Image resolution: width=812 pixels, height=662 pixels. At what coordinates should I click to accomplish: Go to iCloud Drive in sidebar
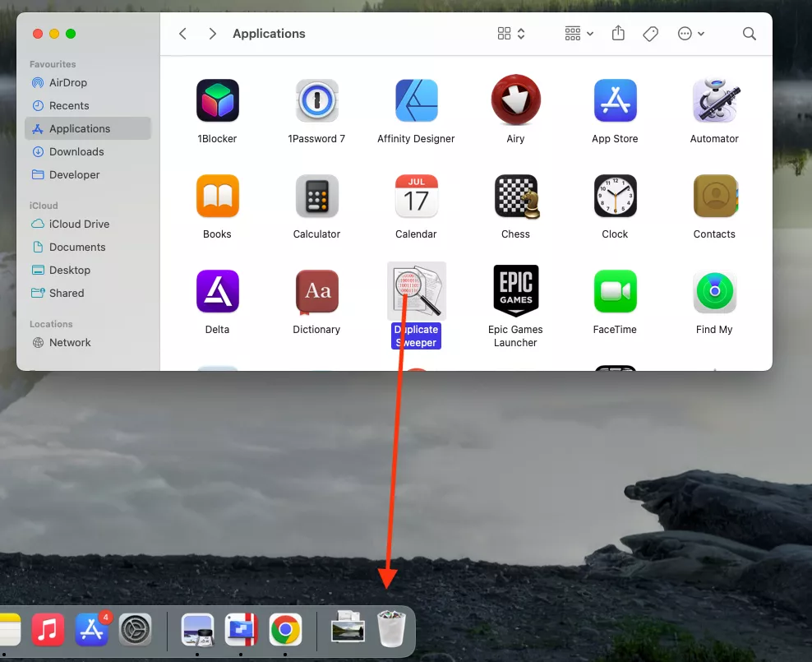click(x=79, y=225)
